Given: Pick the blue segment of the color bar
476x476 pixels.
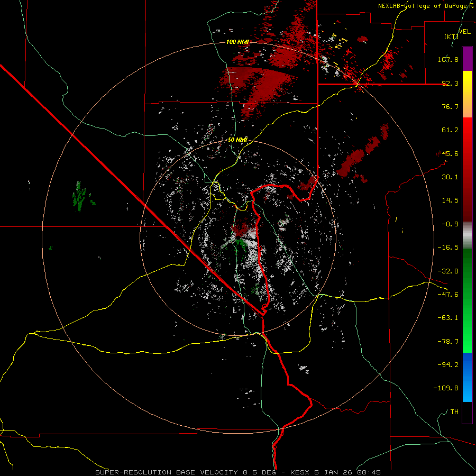Looking at the screenshot, I should 467,377.
